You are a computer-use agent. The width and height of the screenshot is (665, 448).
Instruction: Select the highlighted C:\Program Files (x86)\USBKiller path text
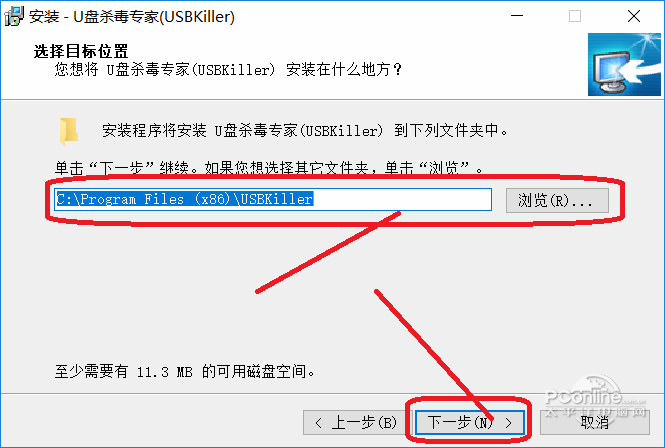[x=184, y=199]
